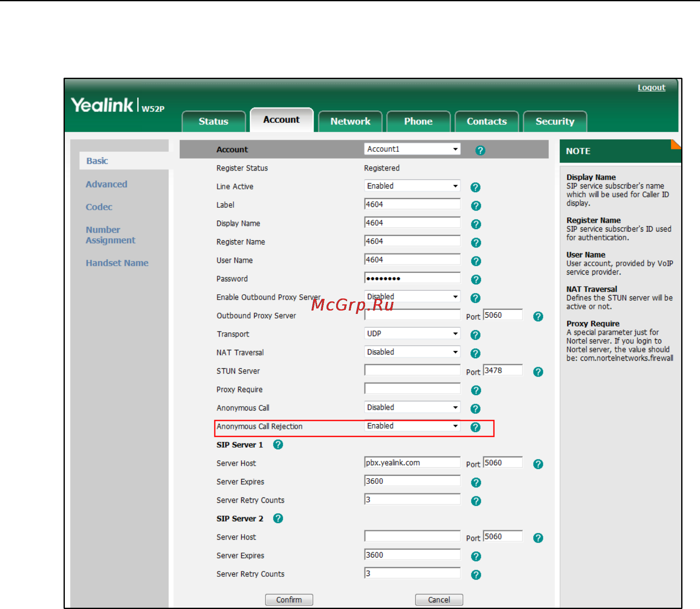700x609 pixels.
Task: Click help icon next to Account dropdown
Action: (480, 150)
